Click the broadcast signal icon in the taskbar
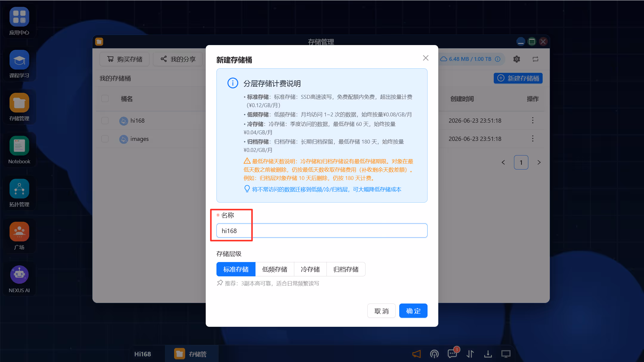Viewport: 644px width, 362px height. [x=434, y=354]
